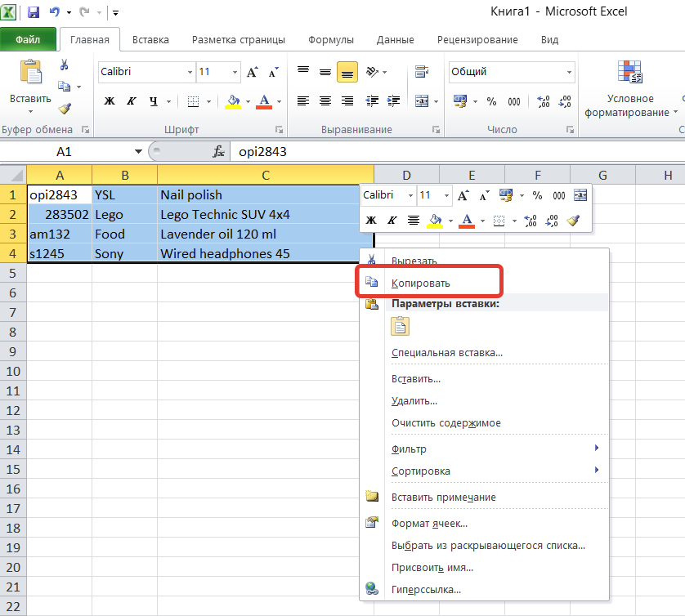
Task: Open Шрифт group dialog launcher
Action: coord(279,130)
